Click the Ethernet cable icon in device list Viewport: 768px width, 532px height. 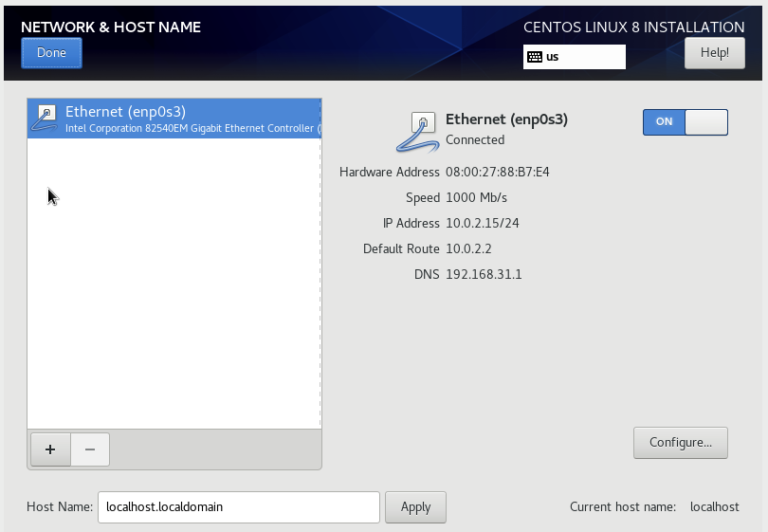coord(45,119)
